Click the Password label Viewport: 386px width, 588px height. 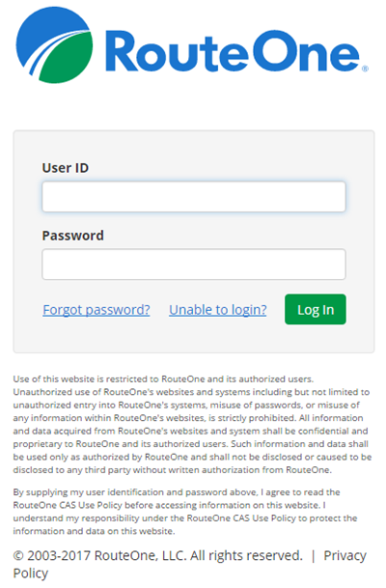[72, 236]
